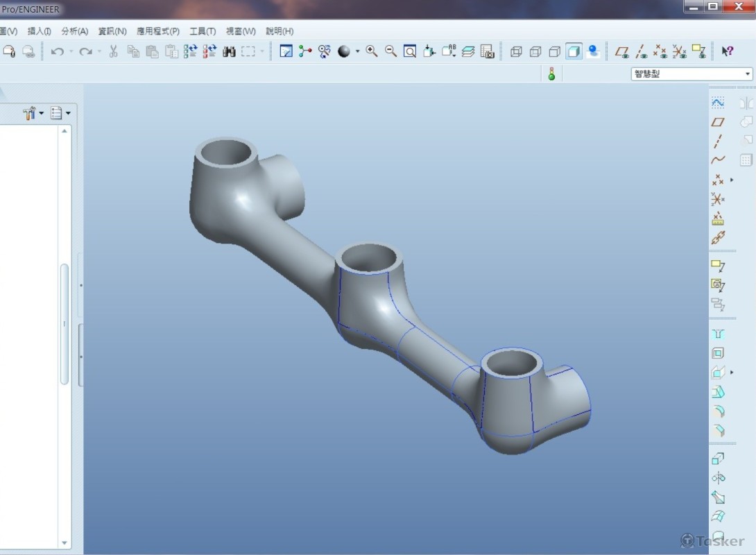Click the regeneration traffic light status indicator
The height and width of the screenshot is (555, 756).
tap(551, 74)
